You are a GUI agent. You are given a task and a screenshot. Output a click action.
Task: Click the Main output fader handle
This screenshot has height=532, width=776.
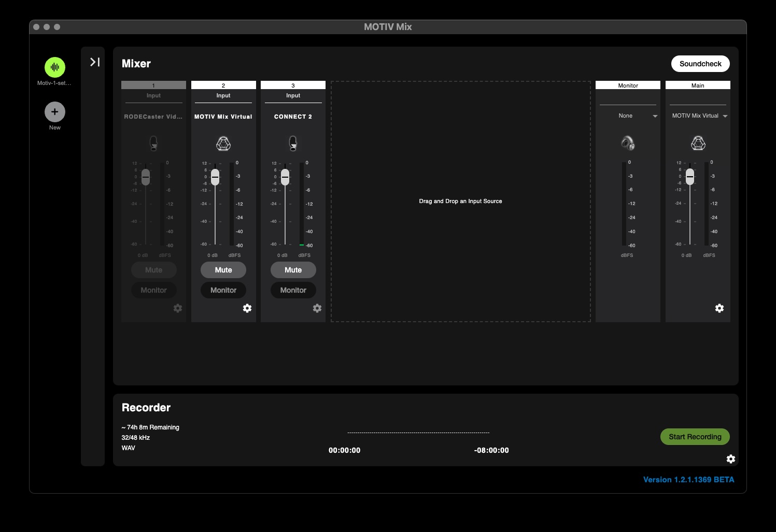click(x=690, y=176)
